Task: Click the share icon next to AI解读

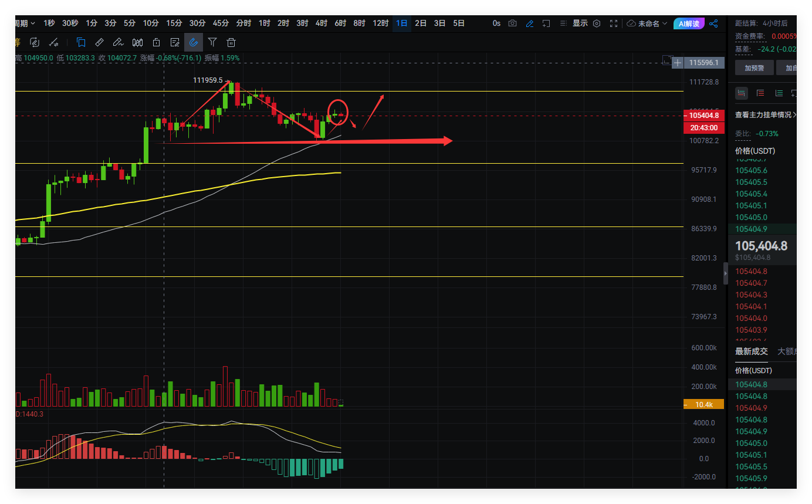Action: click(x=713, y=23)
